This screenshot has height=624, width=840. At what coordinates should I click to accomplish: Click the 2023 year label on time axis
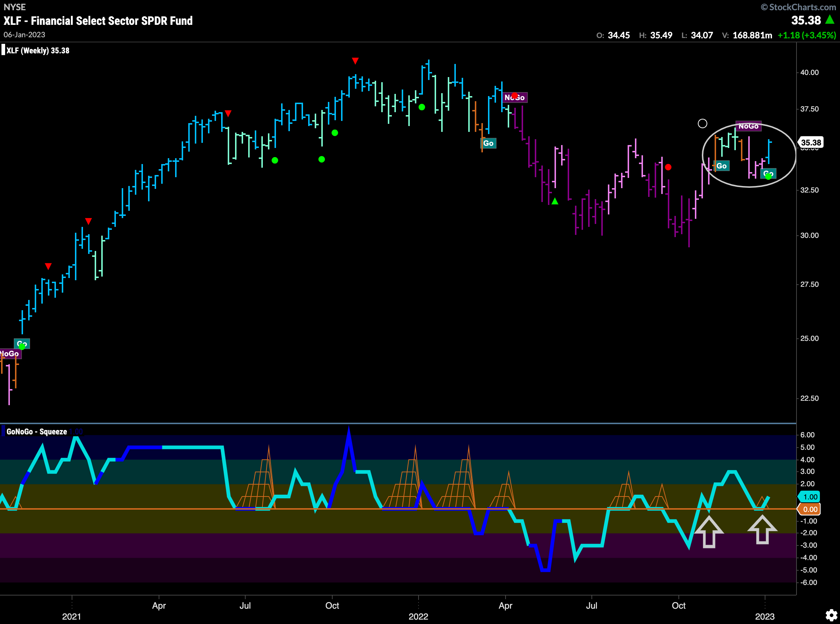(765, 617)
